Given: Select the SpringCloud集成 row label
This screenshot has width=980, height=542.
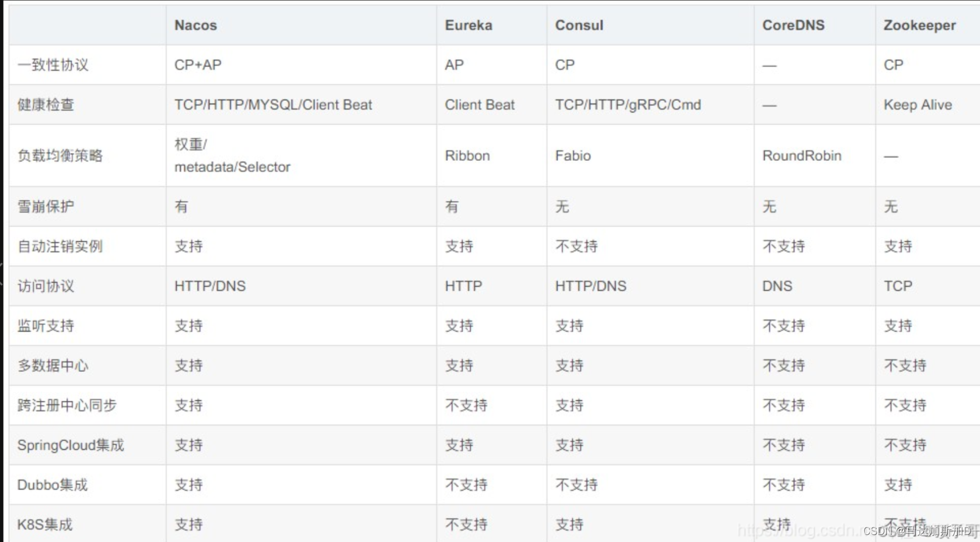Looking at the screenshot, I should (71, 445).
